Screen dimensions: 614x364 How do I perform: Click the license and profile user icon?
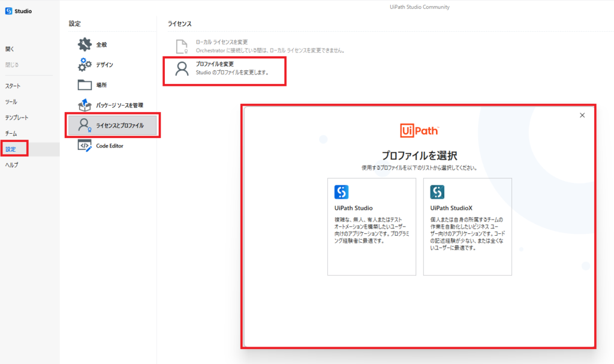[84, 125]
